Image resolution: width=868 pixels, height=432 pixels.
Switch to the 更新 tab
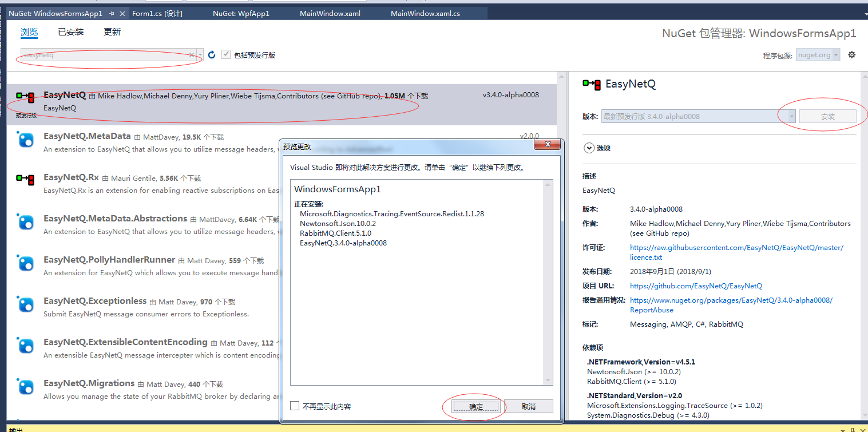point(112,32)
